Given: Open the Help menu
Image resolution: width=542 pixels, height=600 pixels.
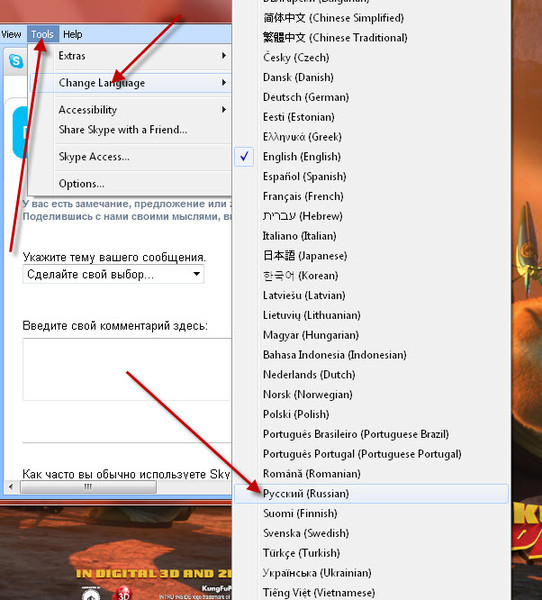Looking at the screenshot, I should (72, 34).
